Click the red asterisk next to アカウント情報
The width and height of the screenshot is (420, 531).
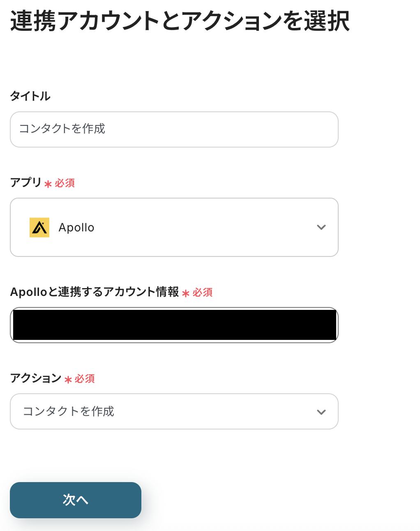(x=186, y=293)
